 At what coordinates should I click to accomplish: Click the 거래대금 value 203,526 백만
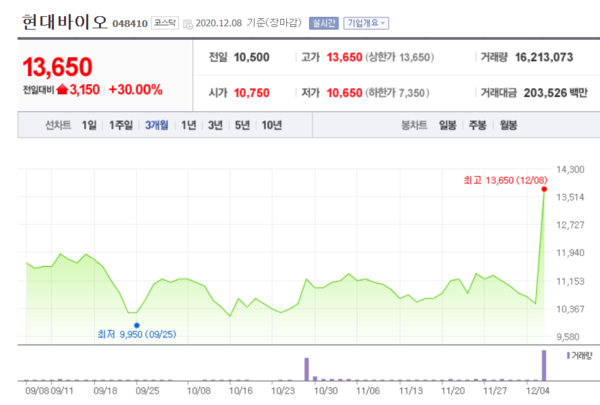[556, 93]
